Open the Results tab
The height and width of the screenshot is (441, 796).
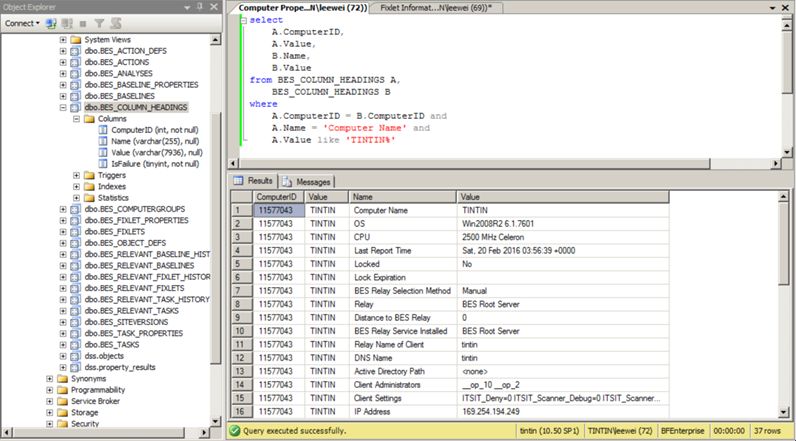point(253,181)
